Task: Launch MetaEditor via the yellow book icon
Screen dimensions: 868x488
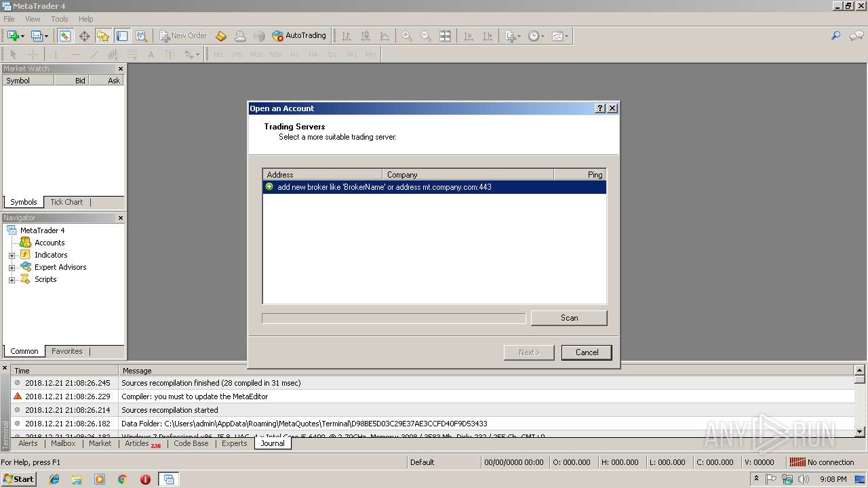Action: coord(221,36)
